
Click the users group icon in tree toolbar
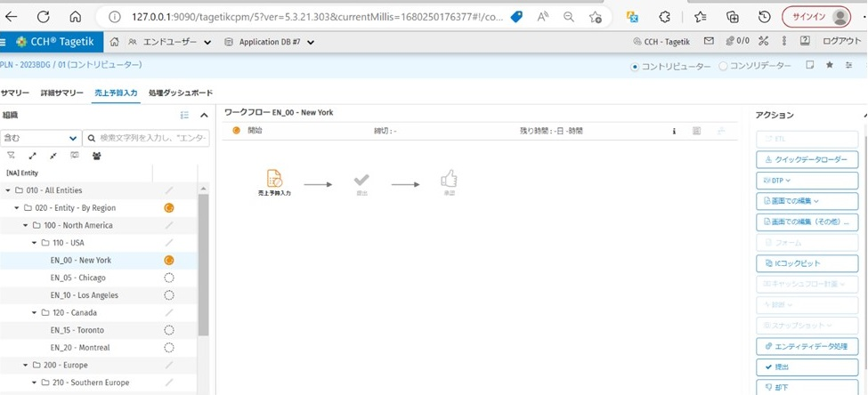[96, 155]
